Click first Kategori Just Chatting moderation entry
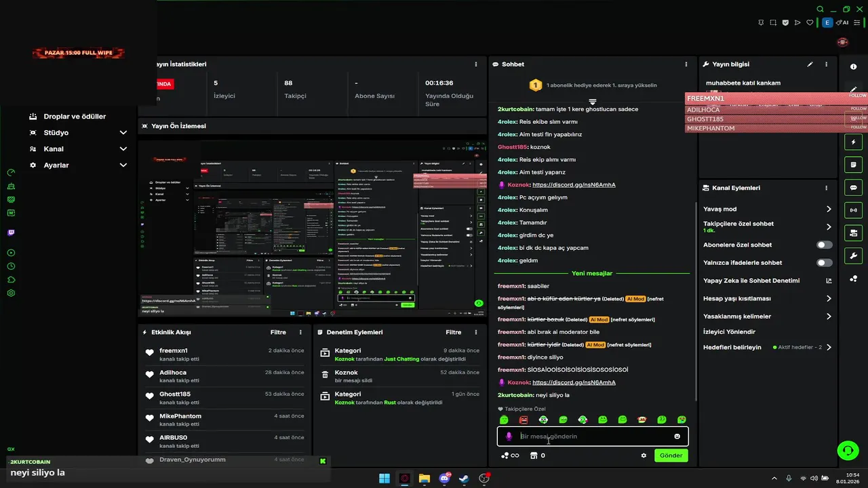 [399, 354]
